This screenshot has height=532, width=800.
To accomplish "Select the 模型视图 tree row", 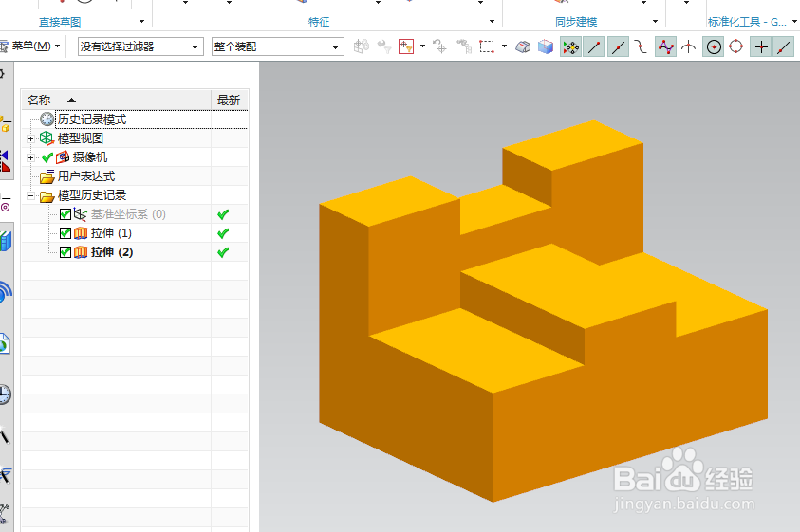I will click(135, 138).
